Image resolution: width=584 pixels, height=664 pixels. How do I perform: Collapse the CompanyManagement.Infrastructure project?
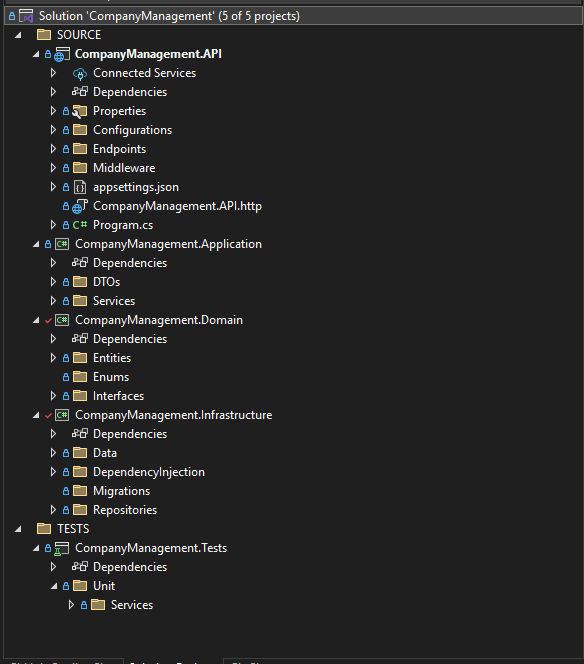tap(36, 415)
